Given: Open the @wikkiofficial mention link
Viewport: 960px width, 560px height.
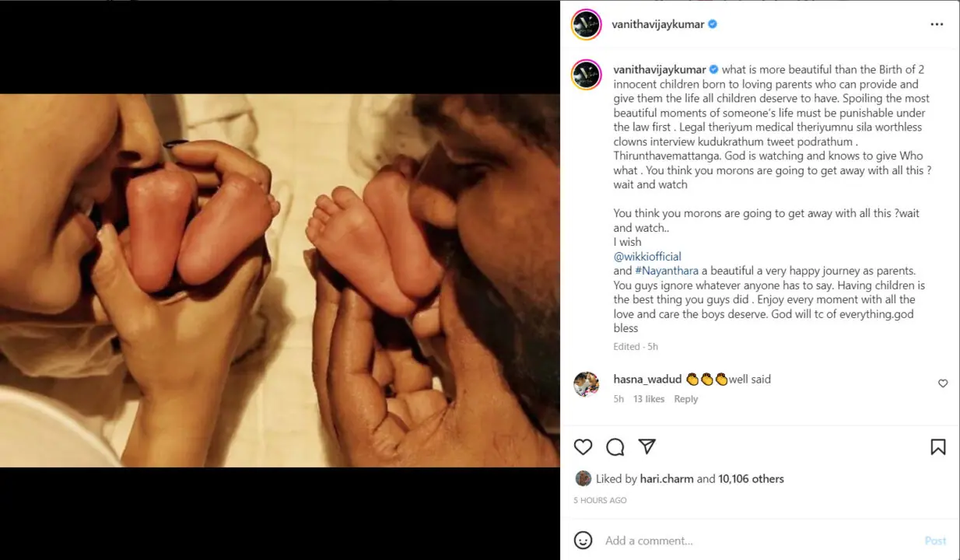Looking at the screenshot, I should coord(647,257).
